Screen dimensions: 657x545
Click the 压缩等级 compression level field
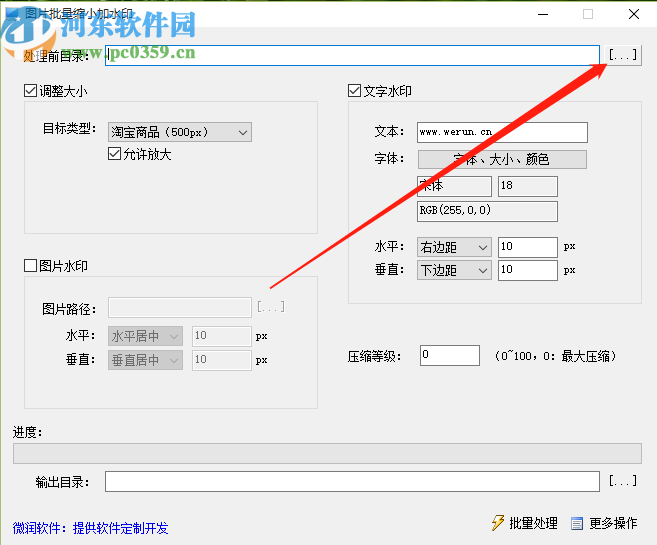[x=450, y=355]
